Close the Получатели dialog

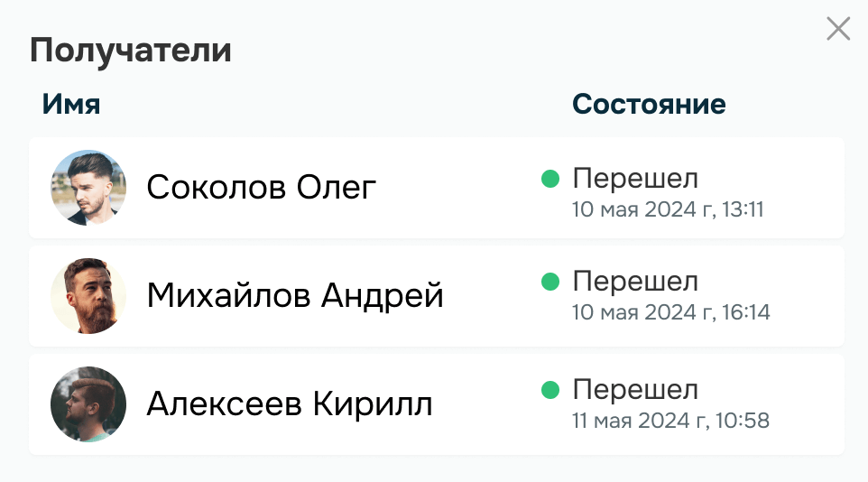pos(838,30)
